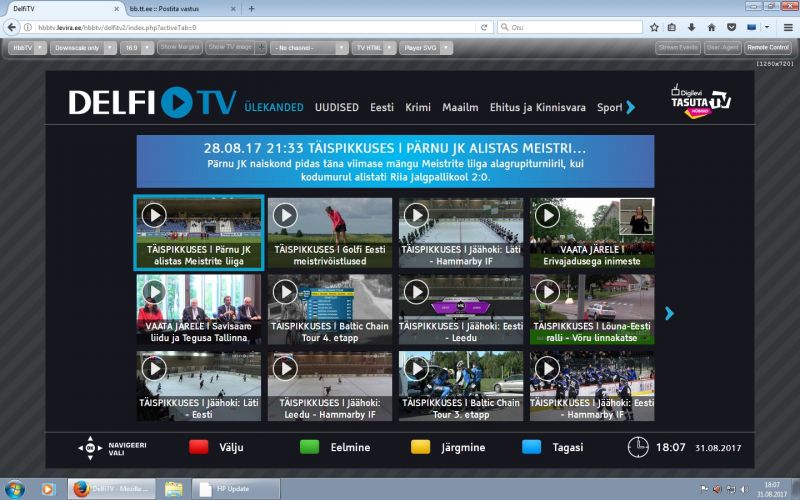The image size is (800, 500).
Task: Switch to HP Update in taskbar
Action: point(236,489)
